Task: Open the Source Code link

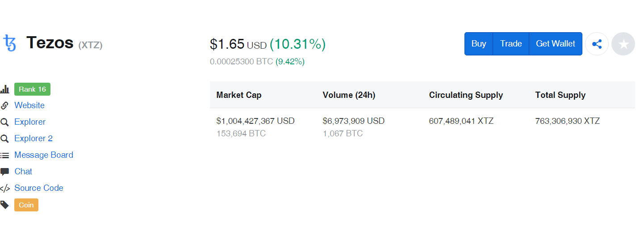Action: point(39,188)
